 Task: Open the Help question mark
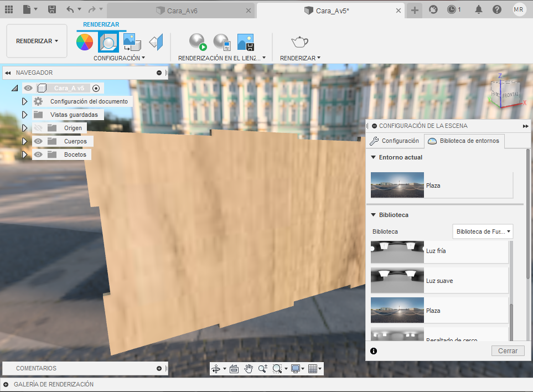pos(496,9)
